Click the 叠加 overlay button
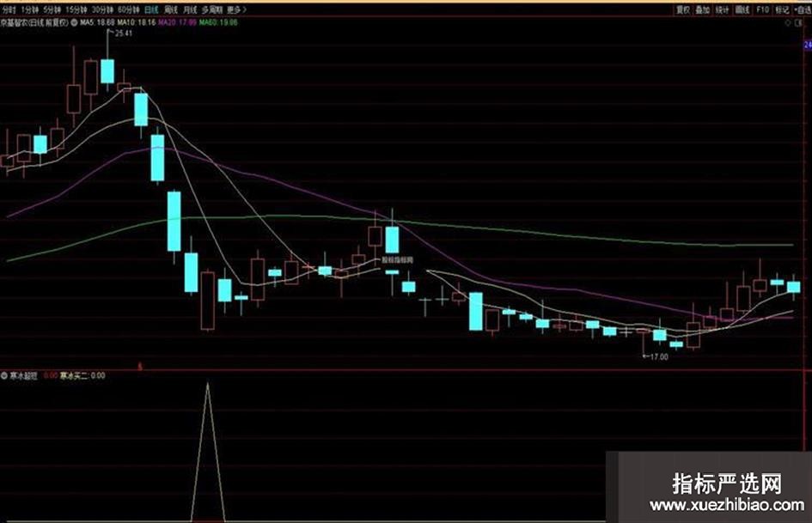 pyautogui.click(x=702, y=9)
